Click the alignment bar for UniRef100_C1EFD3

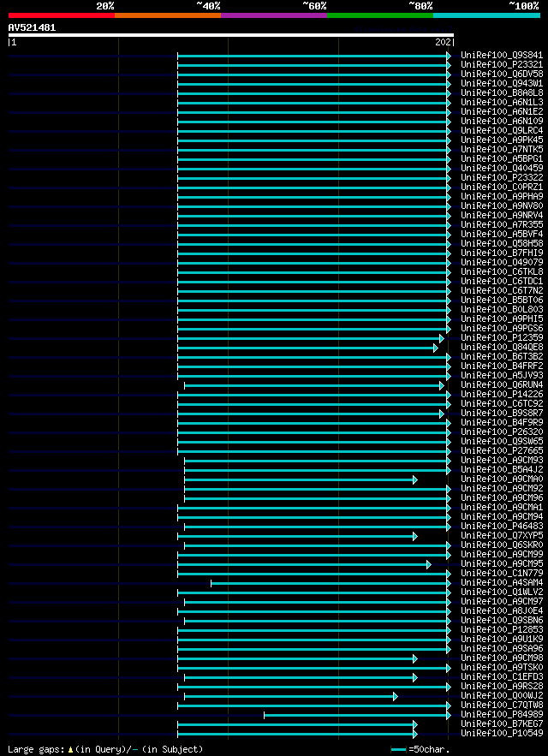[301, 677]
